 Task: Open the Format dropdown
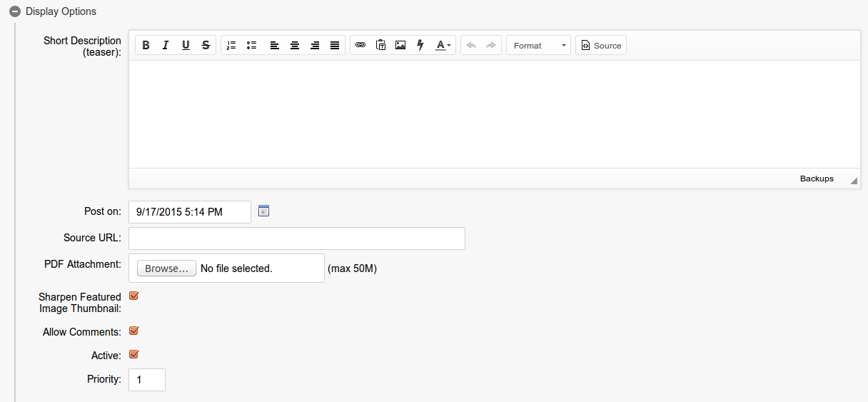click(538, 46)
